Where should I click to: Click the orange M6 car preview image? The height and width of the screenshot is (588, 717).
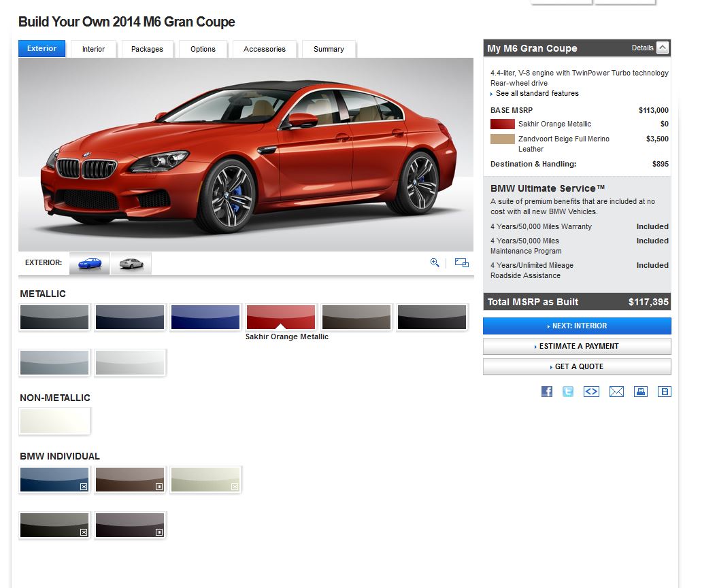[246, 154]
